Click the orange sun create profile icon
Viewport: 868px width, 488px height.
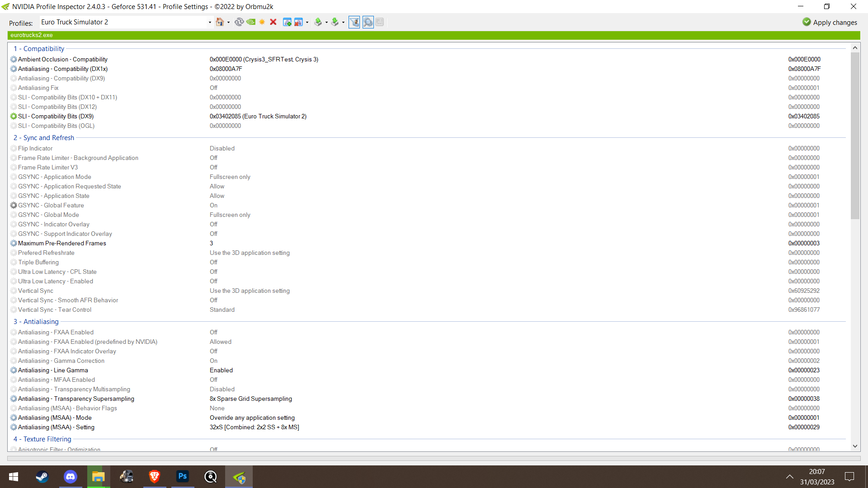pyautogui.click(x=262, y=22)
